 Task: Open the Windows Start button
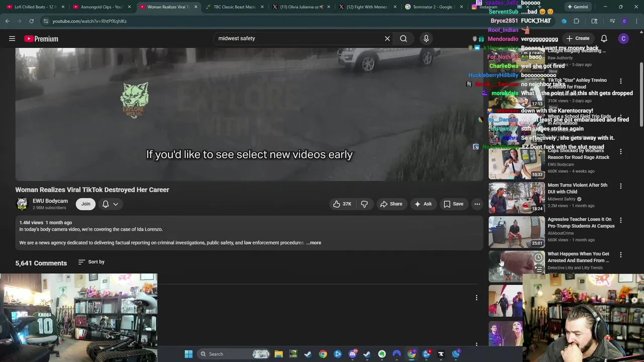[189, 354]
